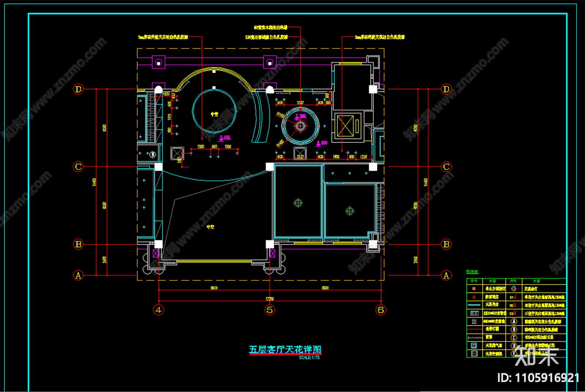Click 中空 label inside the cyan circle

coord(214,114)
